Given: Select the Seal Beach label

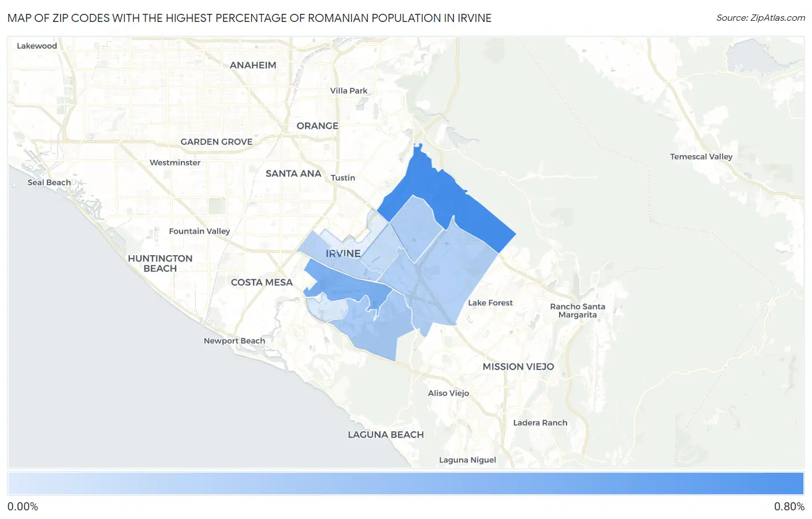Looking at the screenshot, I should (x=49, y=182).
